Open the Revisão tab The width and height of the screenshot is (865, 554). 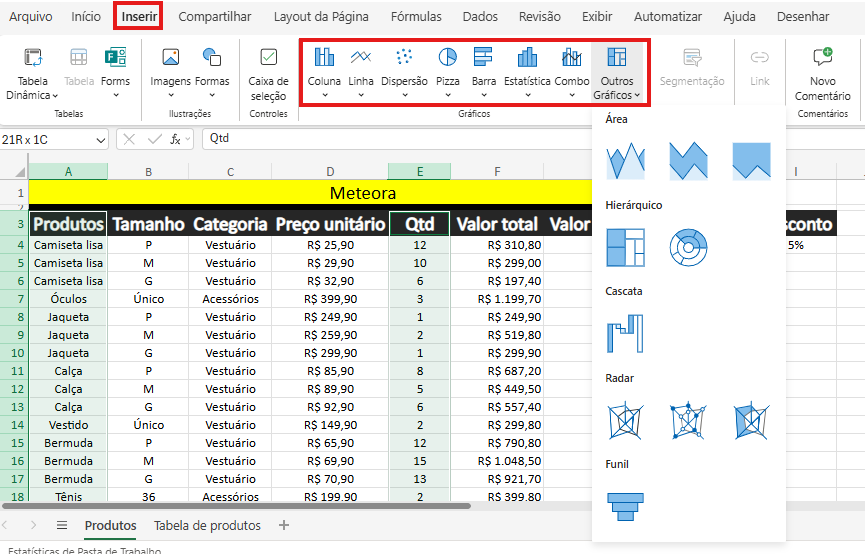click(x=540, y=17)
